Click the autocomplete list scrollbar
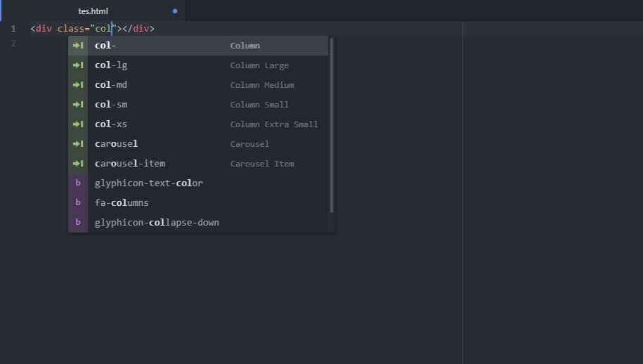This screenshot has height=364, width=643. click(332, 125)
